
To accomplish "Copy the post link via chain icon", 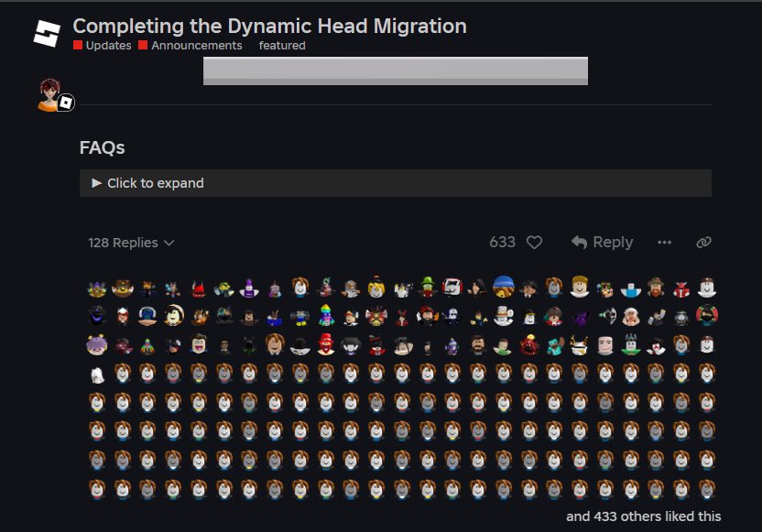I will point(703,242).
